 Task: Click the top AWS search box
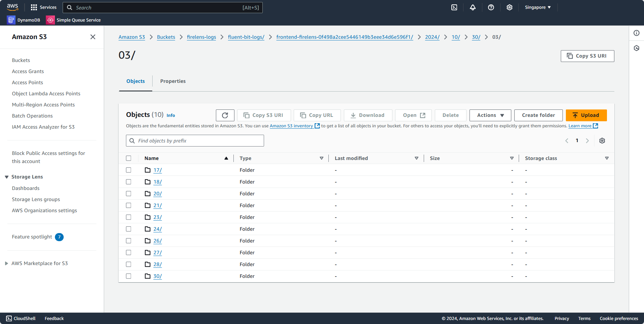click(x=163, y=7)
